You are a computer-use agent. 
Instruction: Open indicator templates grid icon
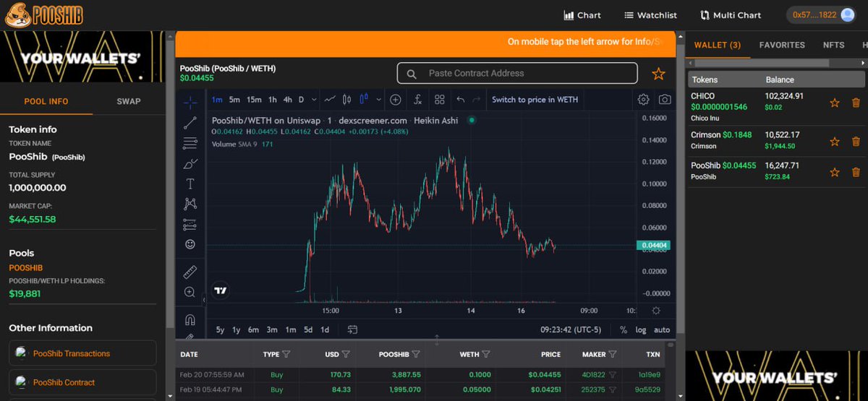[x=440, y=99]
